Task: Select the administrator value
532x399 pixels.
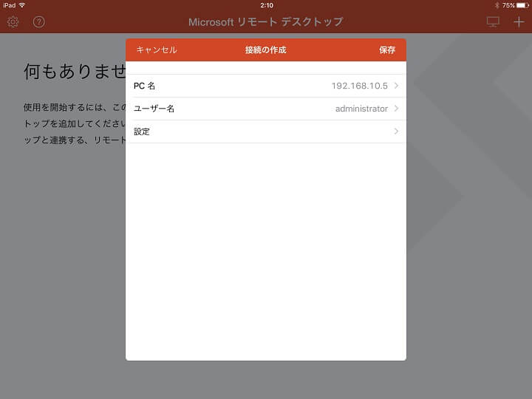Action: [361, 109]
